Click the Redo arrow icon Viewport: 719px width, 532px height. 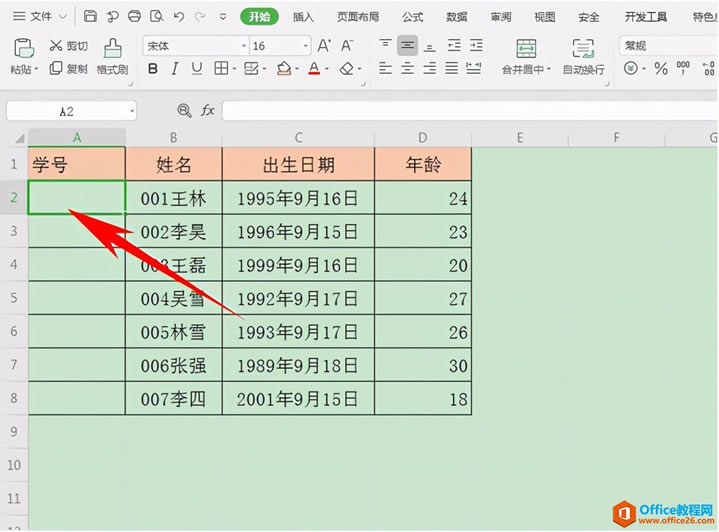point(200,17)
